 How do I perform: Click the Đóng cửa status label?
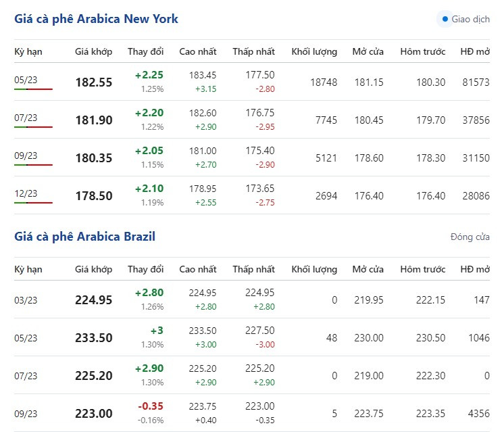click(x=470, y=237)
